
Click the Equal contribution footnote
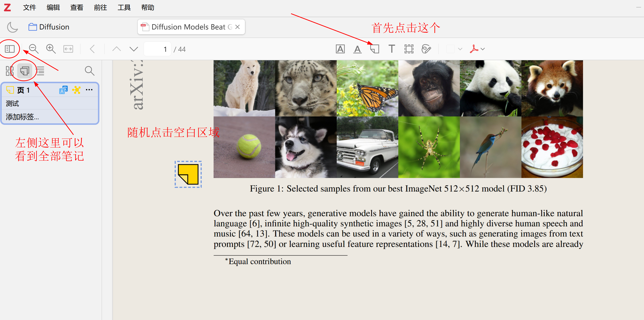pyautogui.click(x=258, y=261)
